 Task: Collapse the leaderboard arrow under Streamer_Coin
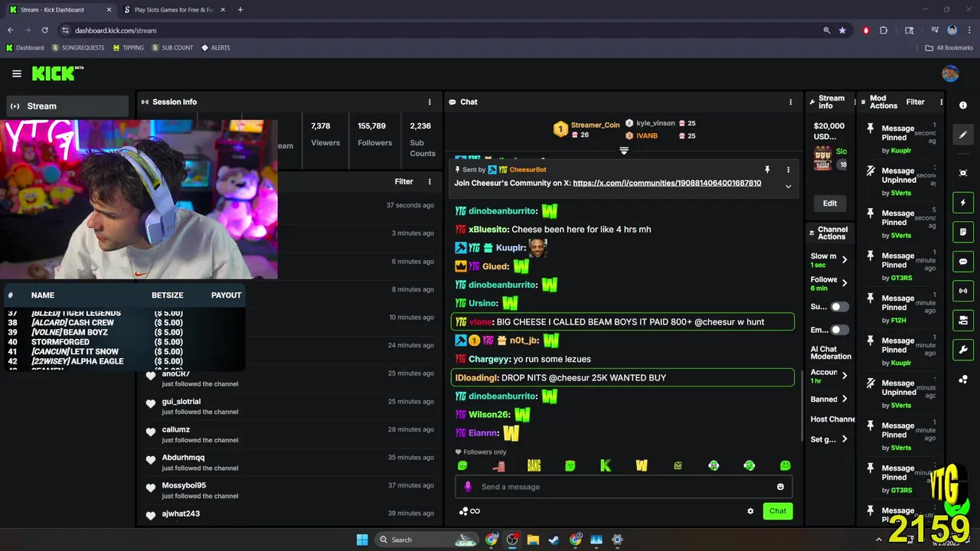624,151
